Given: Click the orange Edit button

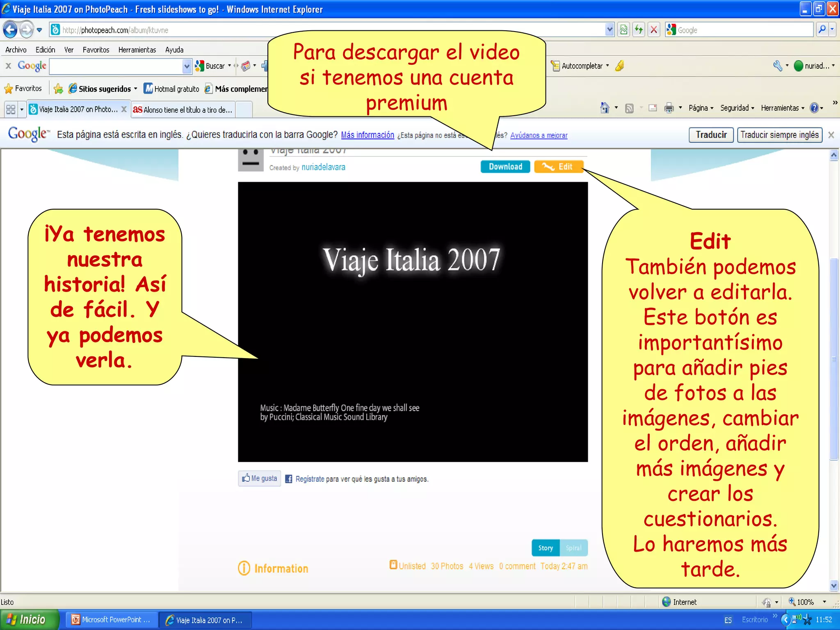Looking at the screenshot, I should [x=558, y=167].
